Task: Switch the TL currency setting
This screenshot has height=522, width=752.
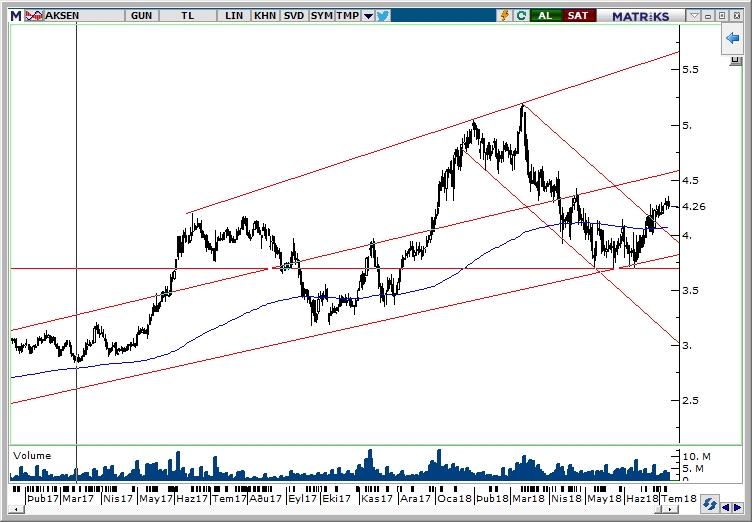Action: click(x=188, y=16)
